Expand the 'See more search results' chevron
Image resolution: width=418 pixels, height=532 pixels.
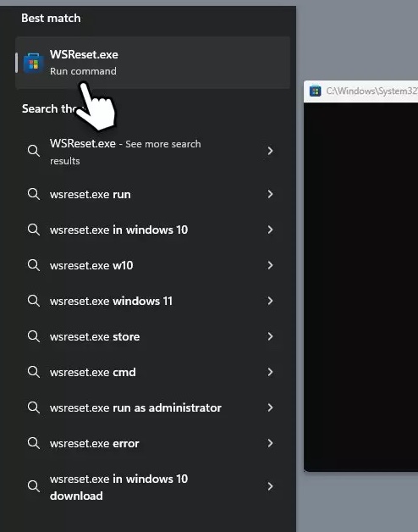270,151
